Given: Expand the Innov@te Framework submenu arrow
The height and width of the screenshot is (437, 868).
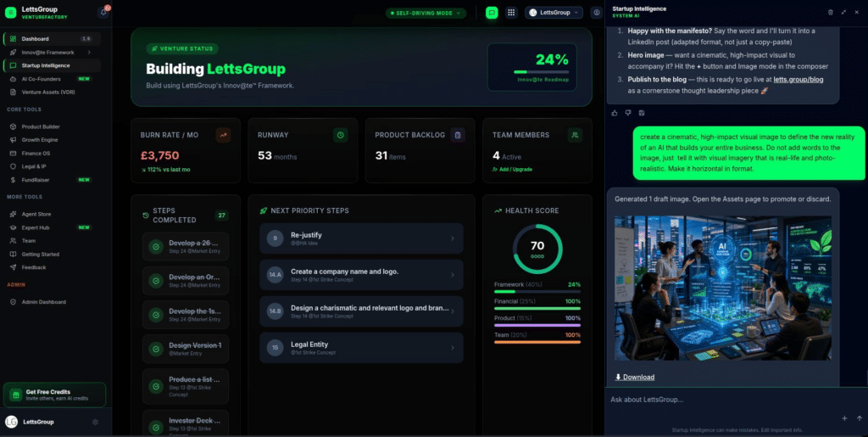Looking at the screenshot, I should point(89,52).
